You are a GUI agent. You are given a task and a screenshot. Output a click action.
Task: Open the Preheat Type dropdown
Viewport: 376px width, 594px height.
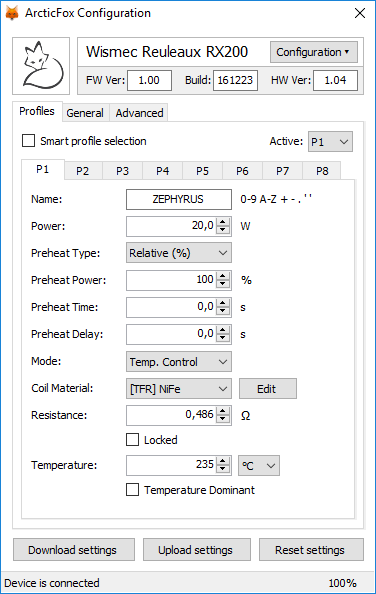[179, 253]
